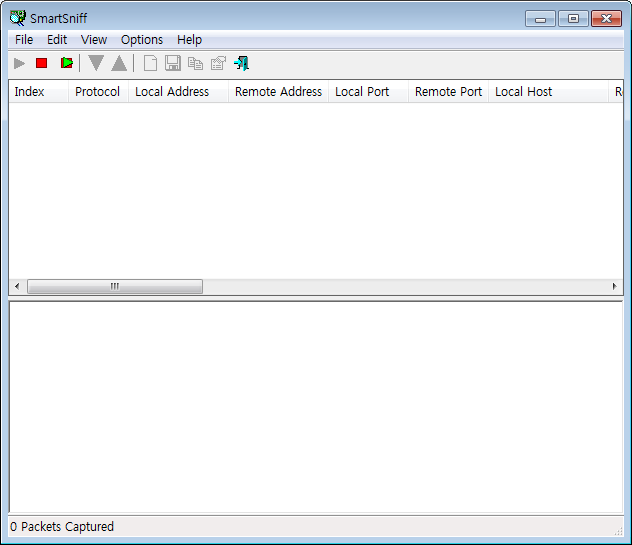Sort by the Local Host column
This screenshot has height=545, width=632.
tap(548, 92)
